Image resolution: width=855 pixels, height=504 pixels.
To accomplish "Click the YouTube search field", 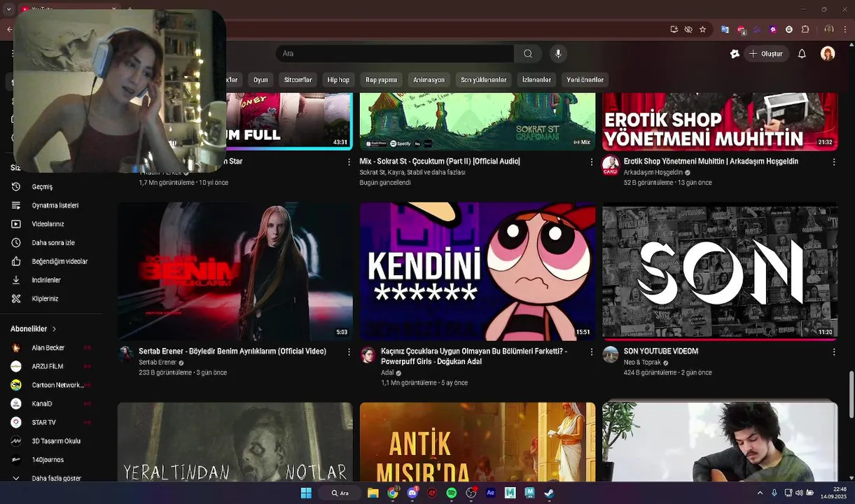I will [395, 54].
